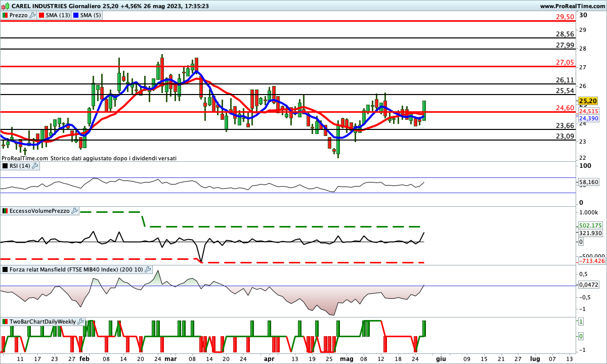The image size is (607, 364).
Task: Click the candlestick chart icon beside CAREL INDUSTRIES
Action: pyautogui.click(x=5, y=6)
